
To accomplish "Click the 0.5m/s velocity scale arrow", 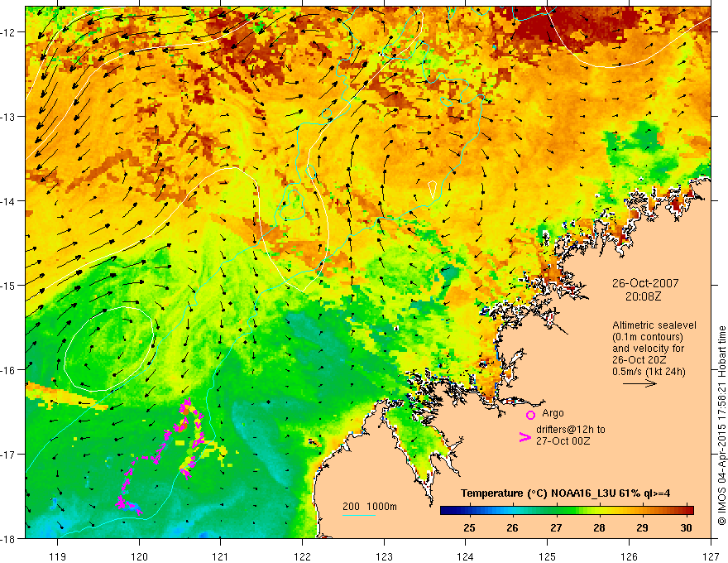I will pos(639,383).
